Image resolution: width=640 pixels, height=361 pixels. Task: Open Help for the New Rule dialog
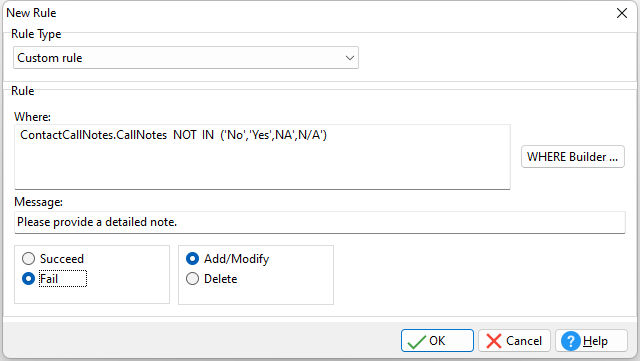point(591,341)
